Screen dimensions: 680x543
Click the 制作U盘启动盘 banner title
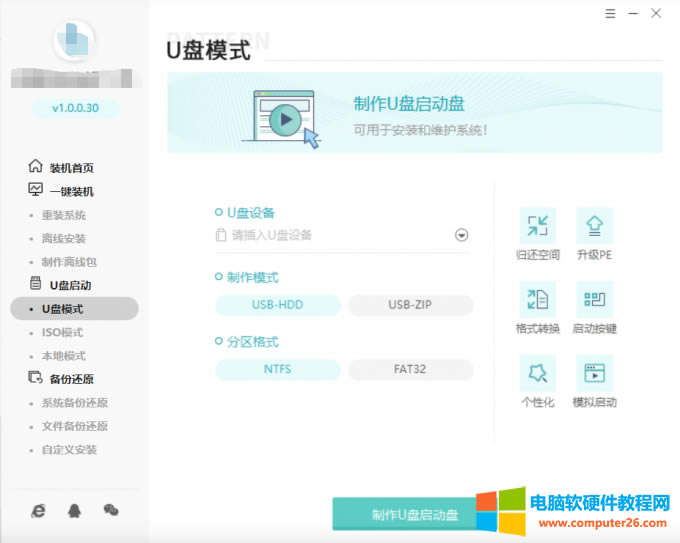click(x=409, y=104)
